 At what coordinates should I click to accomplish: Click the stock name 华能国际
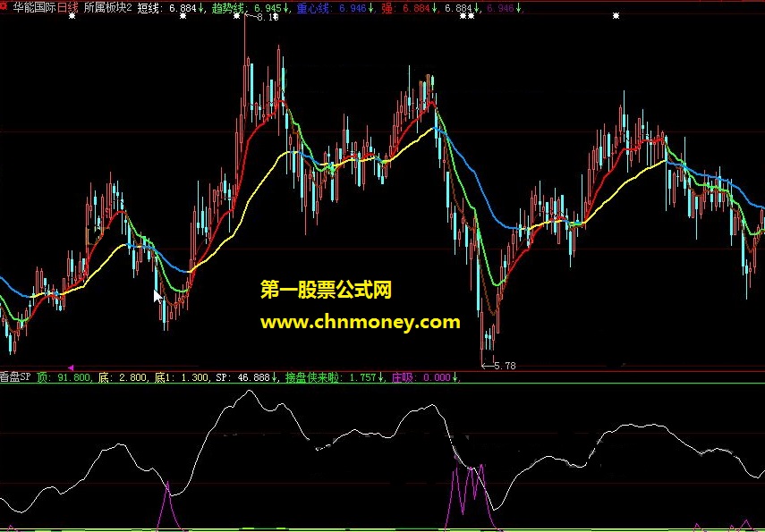point(35,8)
